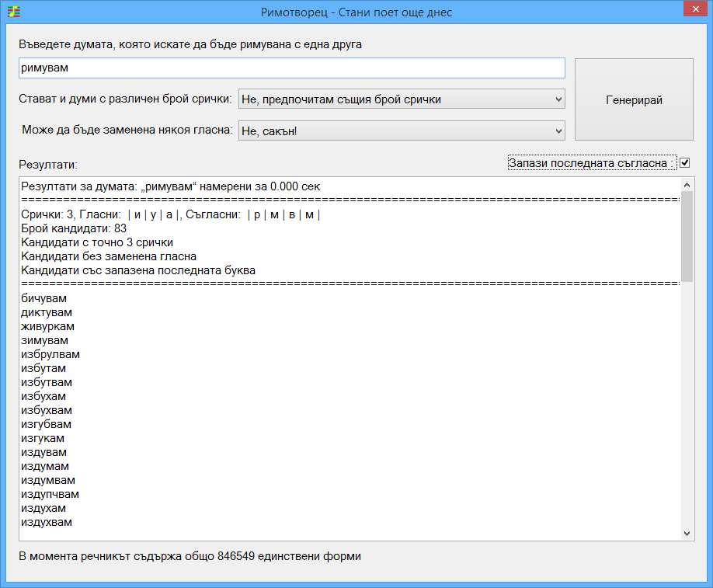Toggle Запази последната съгласна checkbox
The width and height of the screenshot is (713, 588).
click(x=684, y=163)
